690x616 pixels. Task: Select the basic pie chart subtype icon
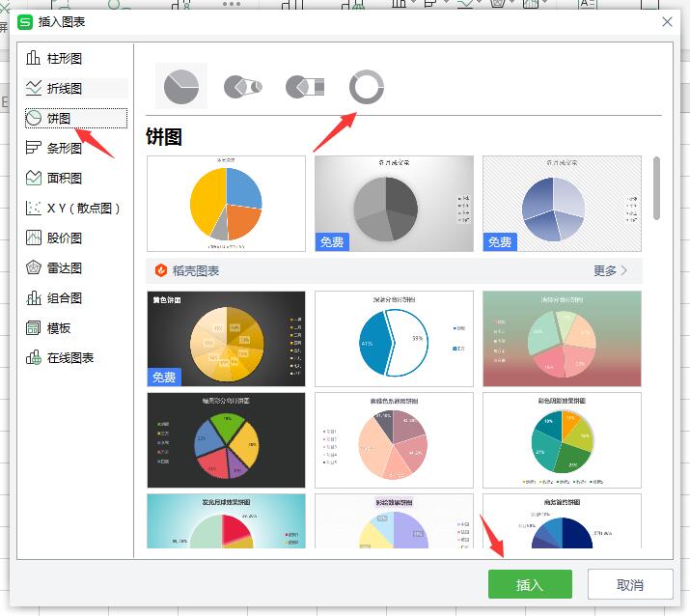(181, 86)
